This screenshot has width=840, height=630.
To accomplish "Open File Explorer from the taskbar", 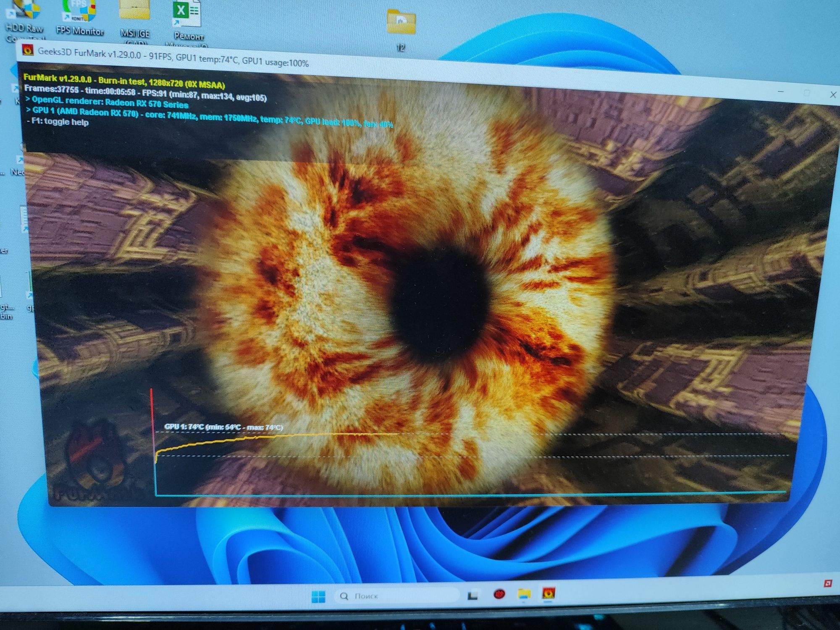I will point(524,594).
